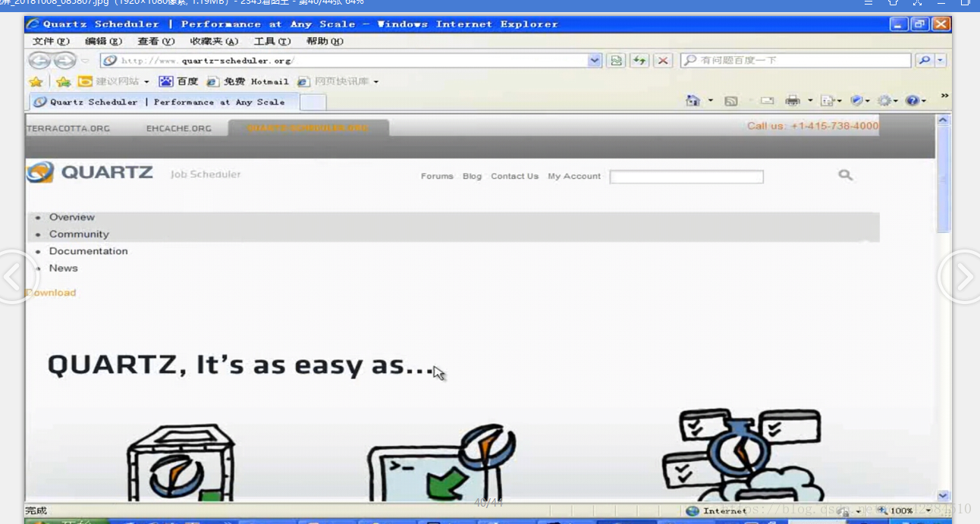Select the QUARTZ-SCHEDULER.ORG site tab
Screen dimensions: 980x524
(308, 128)
